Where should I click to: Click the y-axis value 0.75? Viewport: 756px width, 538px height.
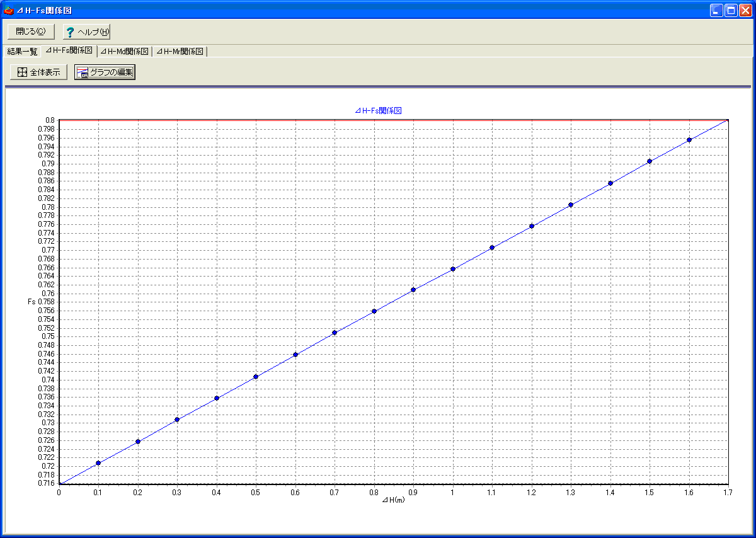(x=49, y=336)
